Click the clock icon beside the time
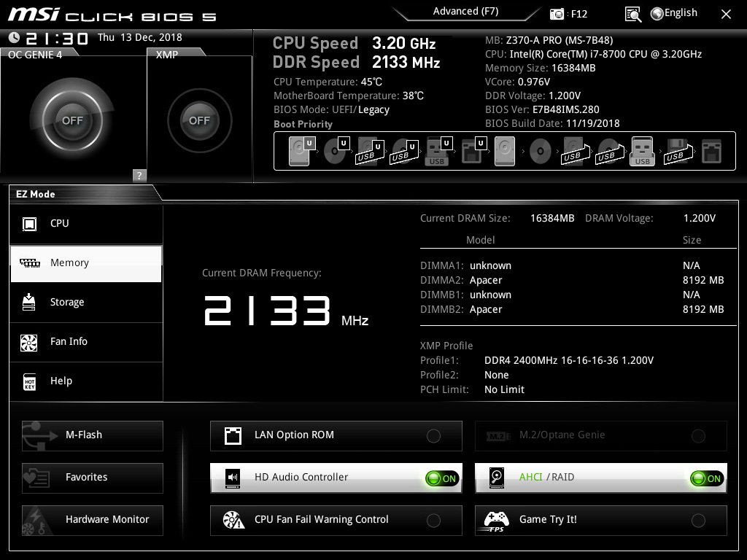747x560 pixels. [x=15, y=38]
